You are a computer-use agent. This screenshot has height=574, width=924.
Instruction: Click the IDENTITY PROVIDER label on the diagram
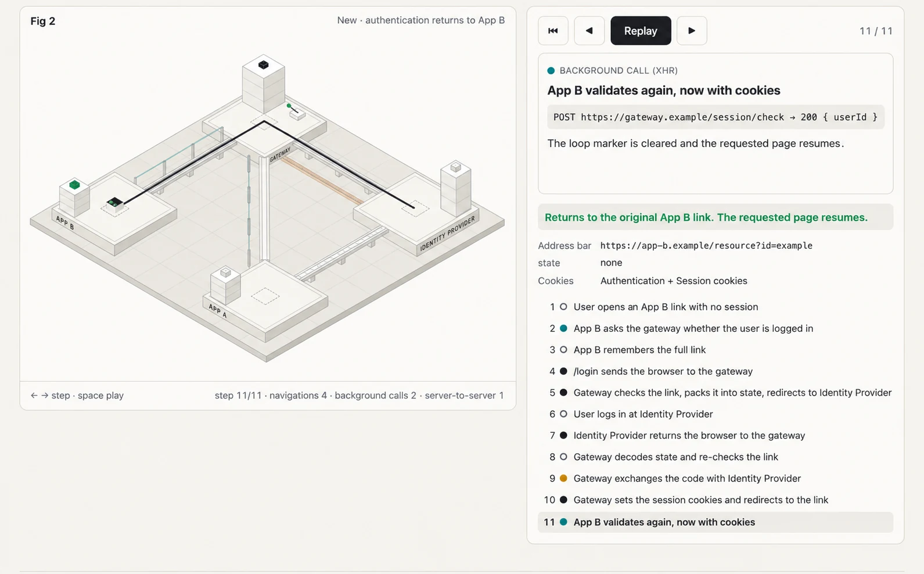pyautogui.click(x=447, y=234)
